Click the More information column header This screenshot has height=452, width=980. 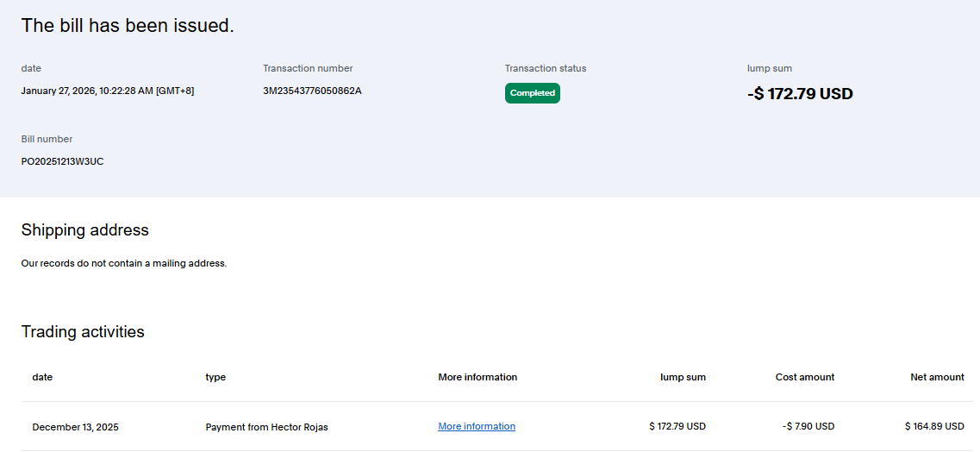(478, 377)
